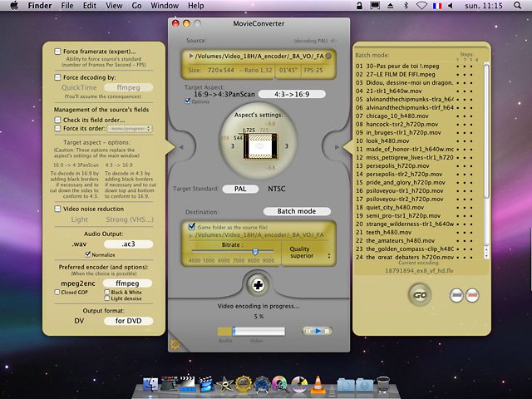The image size is (532, 399).
Task: Open the blue clapperboard app in the Dock
Action: pos(206,384)
